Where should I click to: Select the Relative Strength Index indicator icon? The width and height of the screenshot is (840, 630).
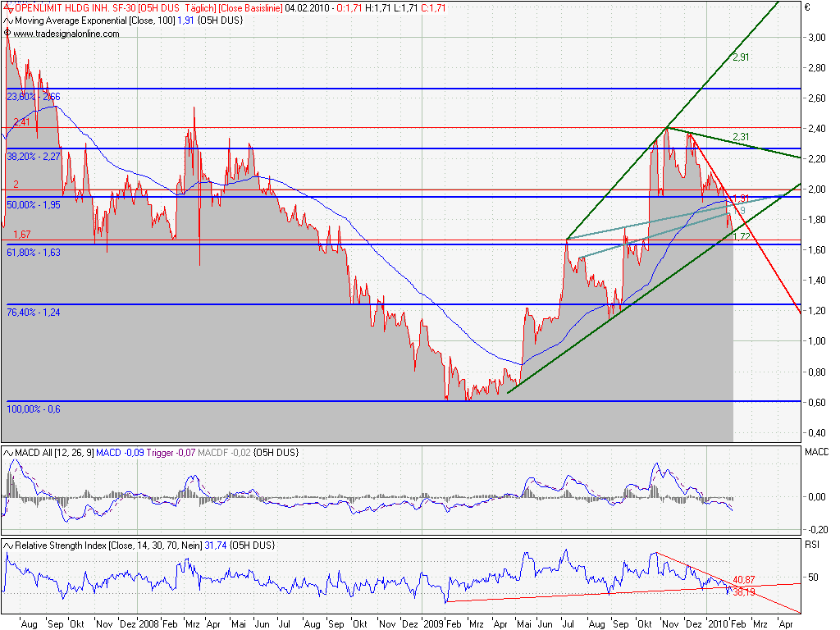pyautogui.click(x=7, y=544)
